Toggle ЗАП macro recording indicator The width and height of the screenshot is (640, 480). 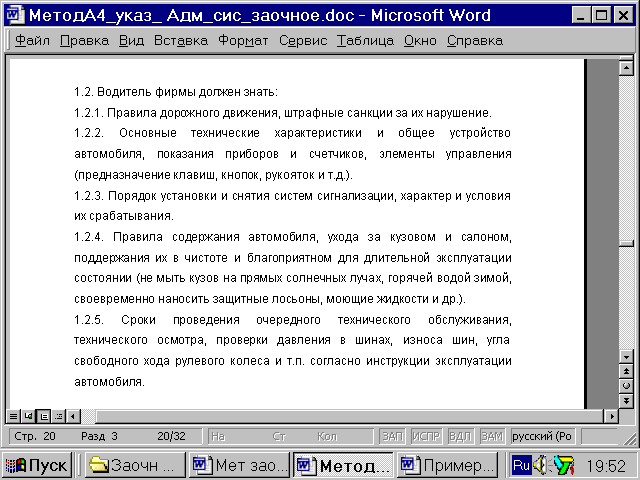pos(392,436)
